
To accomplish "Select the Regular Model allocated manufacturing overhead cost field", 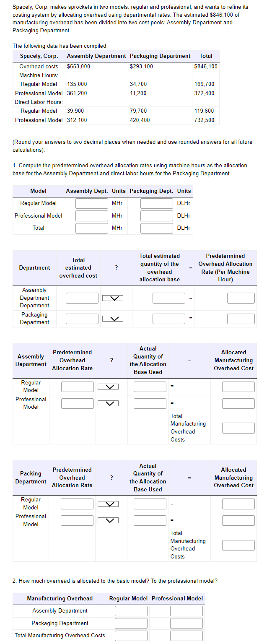I will [238, 386].
